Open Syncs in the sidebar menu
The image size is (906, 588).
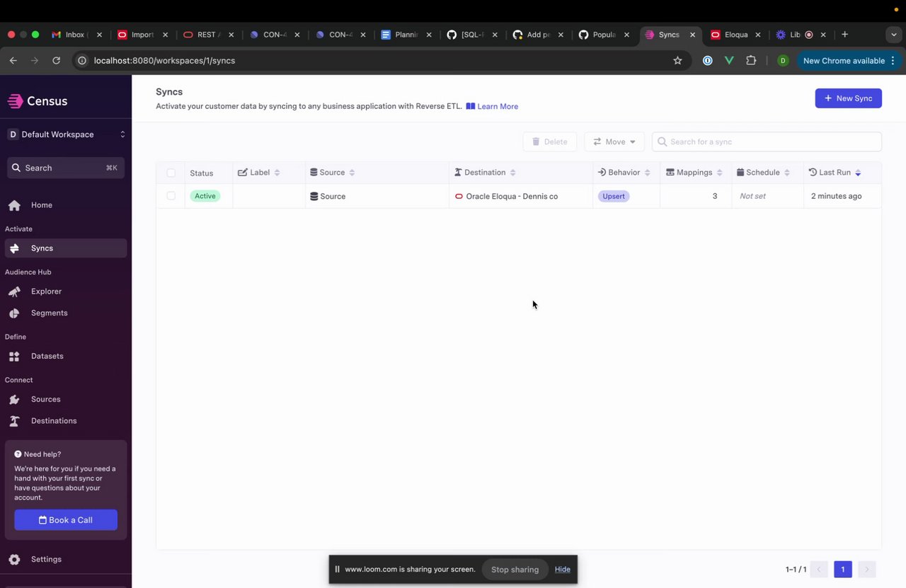tap(66, 248)
